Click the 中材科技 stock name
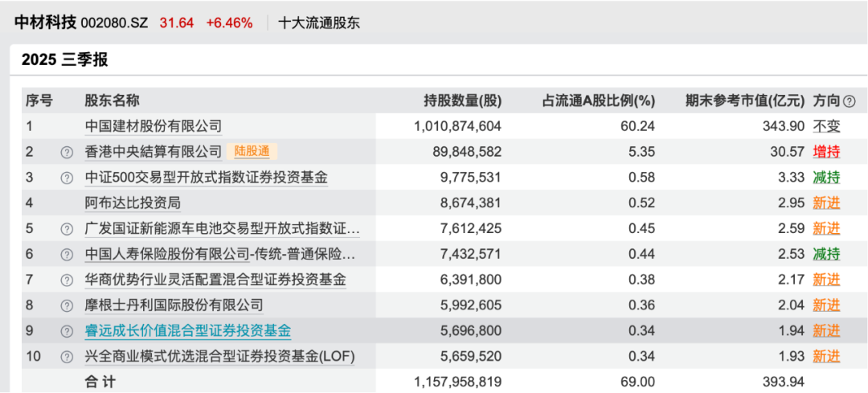The height and width of the screenshot is (393, 868). [x=45, y=23]
